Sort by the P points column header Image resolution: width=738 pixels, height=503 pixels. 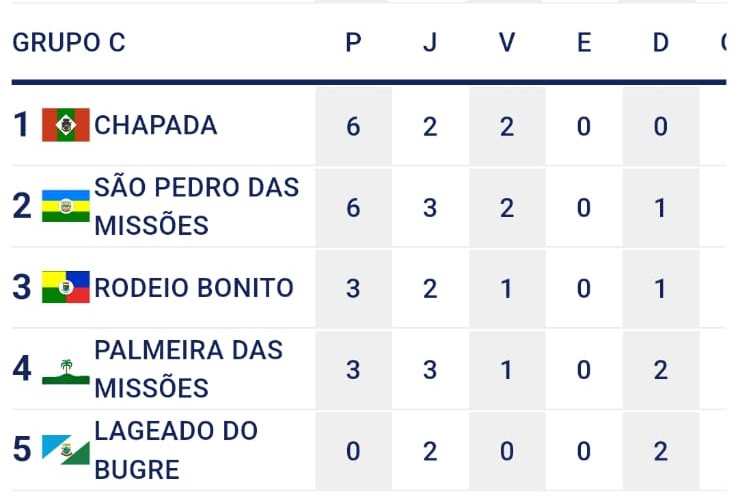click(353, 43)
